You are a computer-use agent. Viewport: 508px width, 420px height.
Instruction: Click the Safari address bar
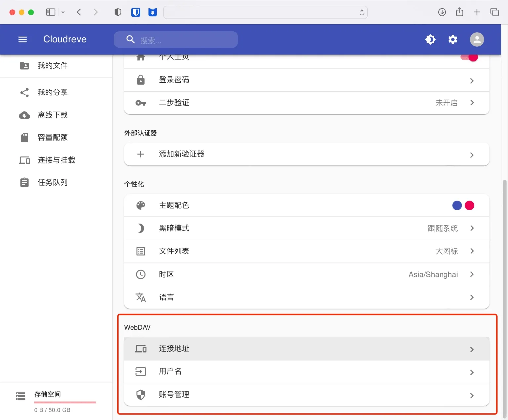pos(265,12)
